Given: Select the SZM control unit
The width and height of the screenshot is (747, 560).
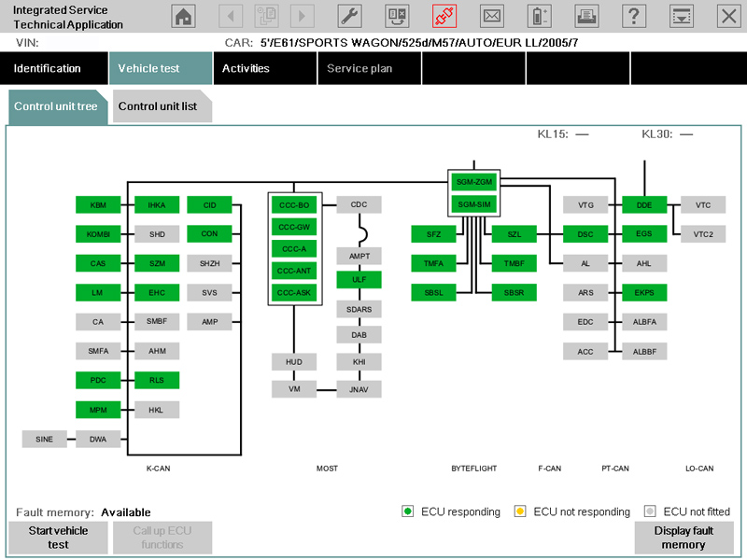Looking at the screenshot, I should (x=157, y=263).
